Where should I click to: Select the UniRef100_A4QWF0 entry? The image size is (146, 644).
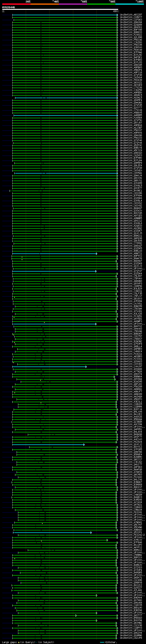(131, 321)
